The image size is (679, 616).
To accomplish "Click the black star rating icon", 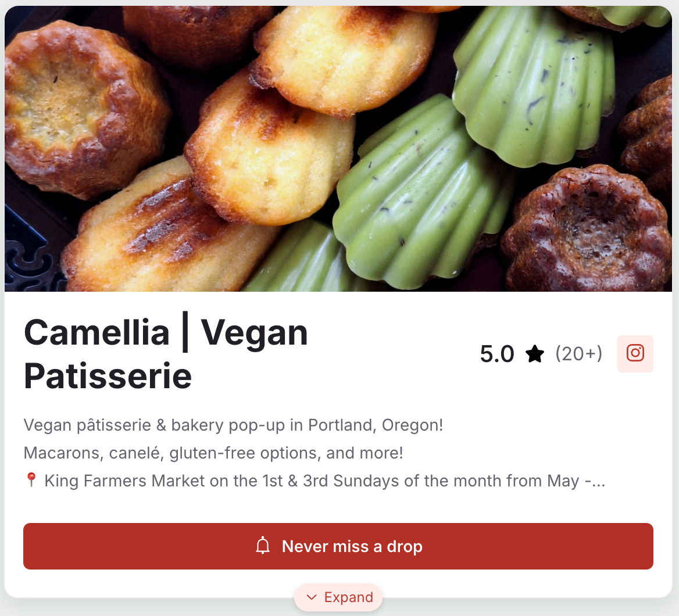I will point(534,353).
